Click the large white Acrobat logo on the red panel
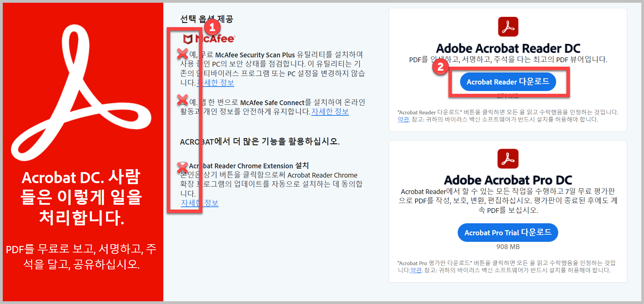Image resolution: width=644 pixels, height=304 pixels. pos(81,93)
